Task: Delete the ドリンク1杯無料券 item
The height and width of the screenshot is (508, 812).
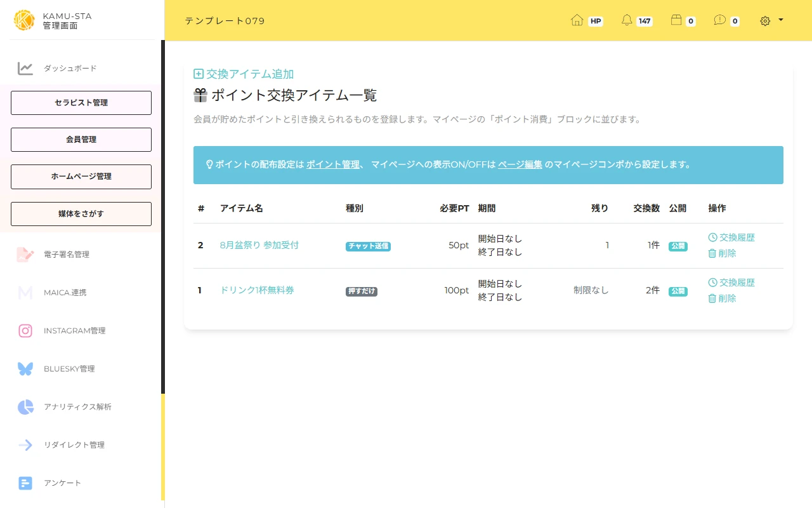Action: (722, 298)
